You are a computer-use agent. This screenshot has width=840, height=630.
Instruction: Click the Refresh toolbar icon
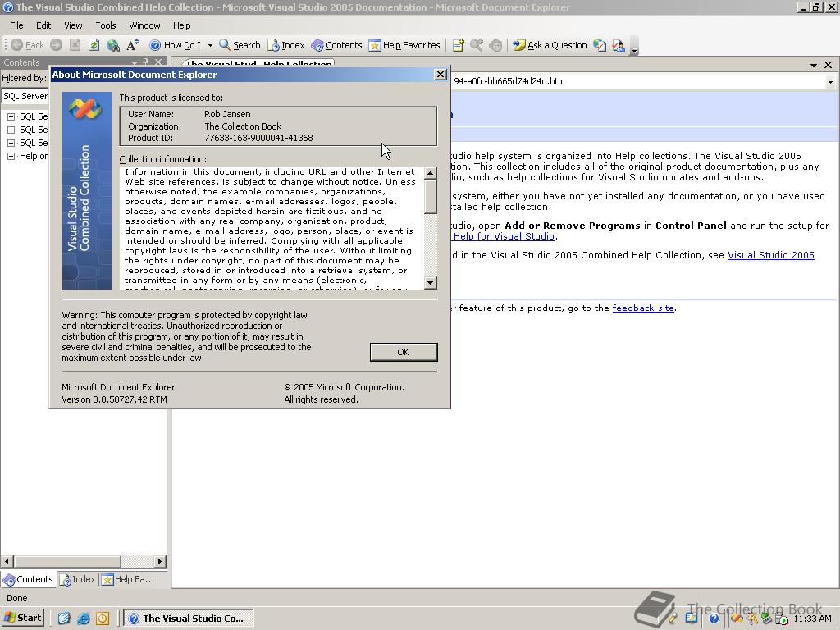coord(94,46)
